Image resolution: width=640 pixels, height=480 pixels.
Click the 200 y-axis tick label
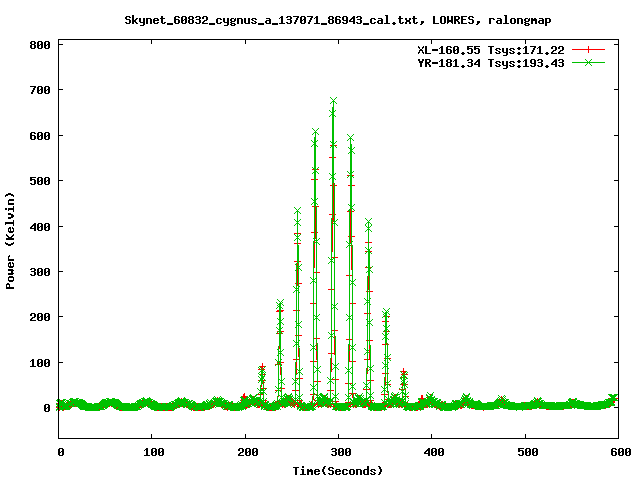40,317
